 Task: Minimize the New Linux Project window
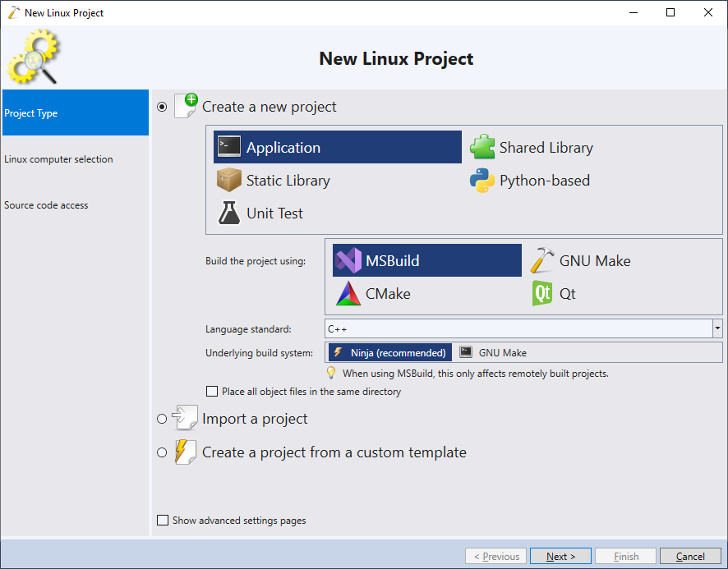point(634,12)
